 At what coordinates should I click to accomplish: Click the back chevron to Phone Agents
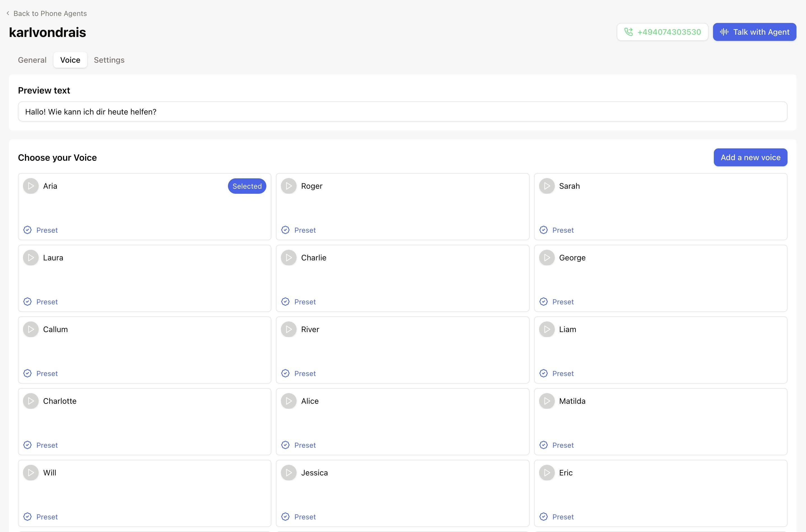pyautogui.click(x=8, y=13)
